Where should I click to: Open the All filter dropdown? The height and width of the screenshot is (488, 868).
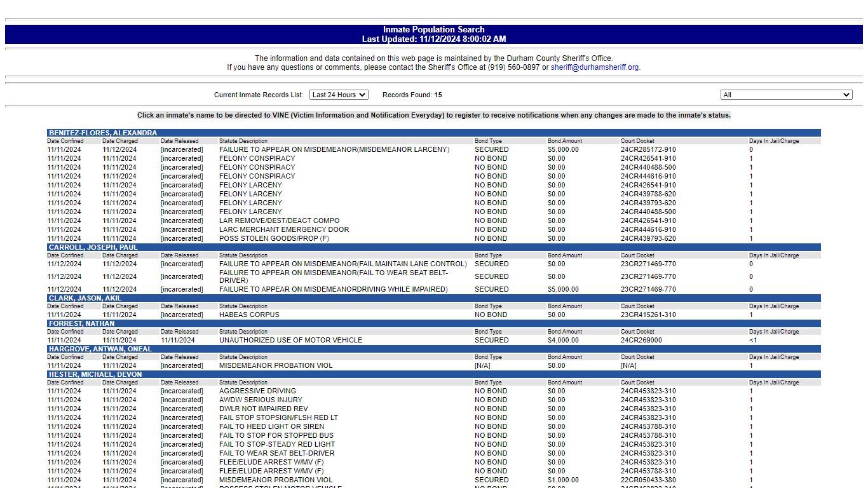pyautogui.click(x=786, y=95)
